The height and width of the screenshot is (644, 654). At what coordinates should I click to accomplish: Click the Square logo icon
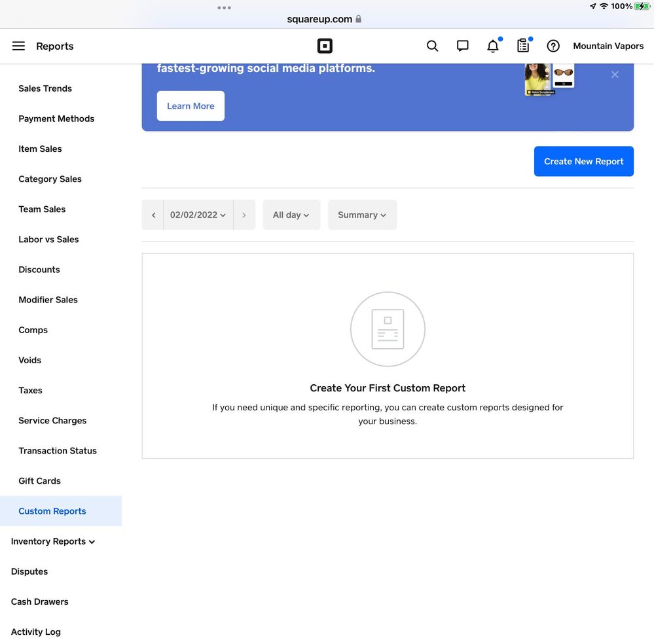pyautogui.click(x=325, y=46)
